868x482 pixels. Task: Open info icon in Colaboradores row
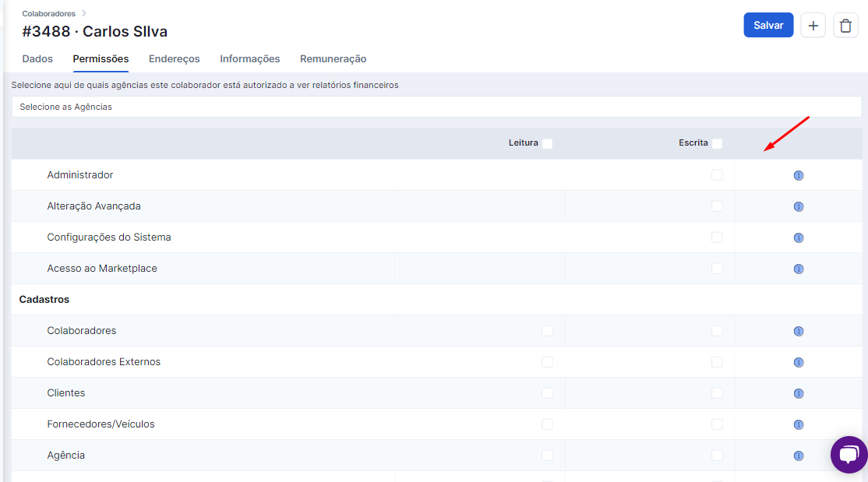pyautogui.click(x=798, y=331)
